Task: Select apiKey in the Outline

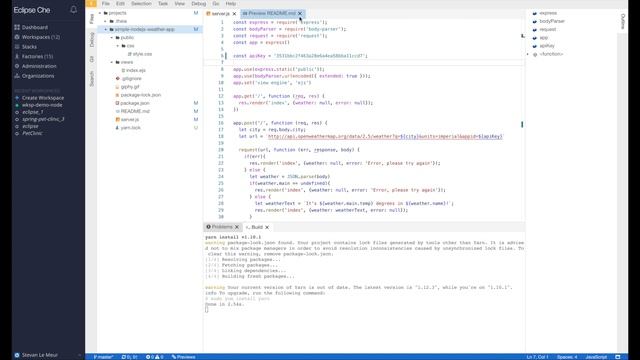Action: tap(547, 46)
